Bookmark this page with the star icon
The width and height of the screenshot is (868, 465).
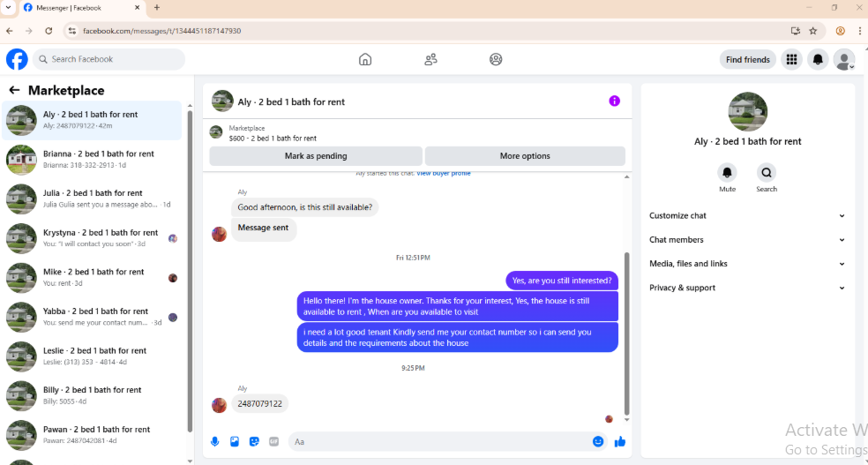click(813, 31)
